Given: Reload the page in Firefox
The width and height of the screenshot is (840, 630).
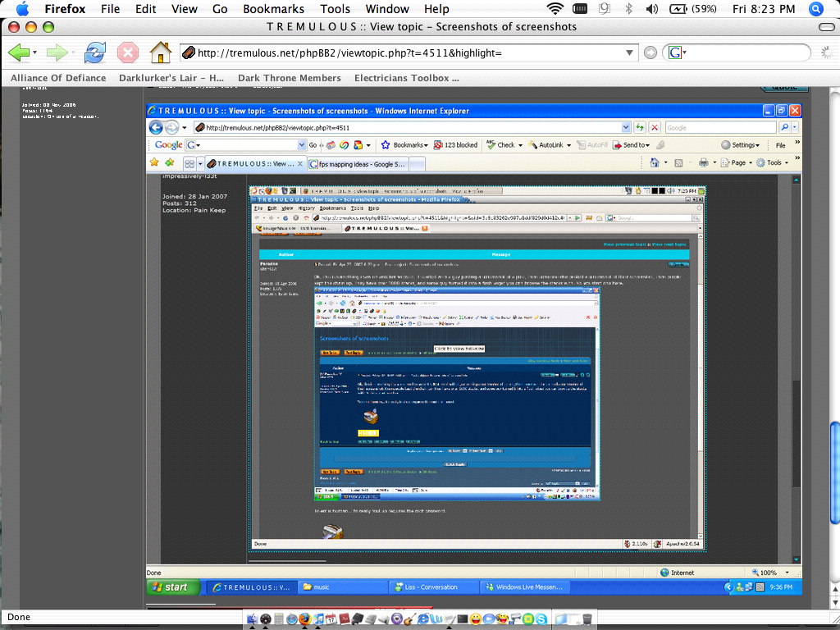Looking at the screenshot, I should click(x=95, y=52).
